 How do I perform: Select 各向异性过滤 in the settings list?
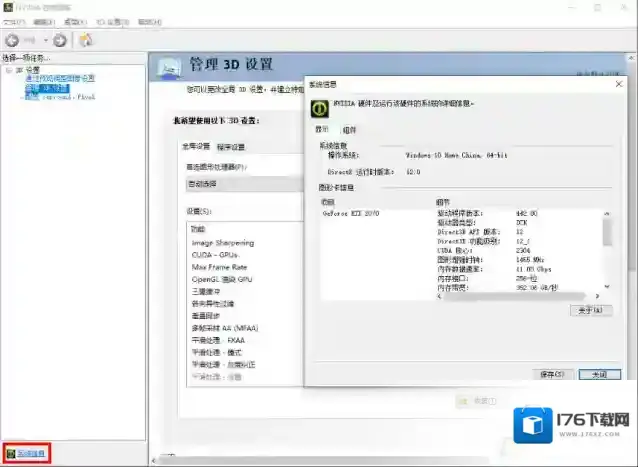click(x=212, y=304)
